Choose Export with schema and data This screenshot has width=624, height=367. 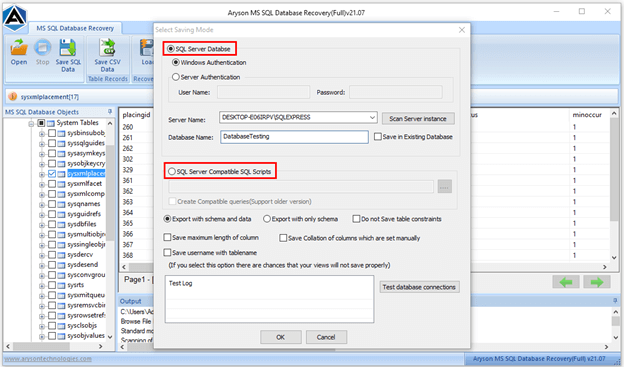click(168, 219)
